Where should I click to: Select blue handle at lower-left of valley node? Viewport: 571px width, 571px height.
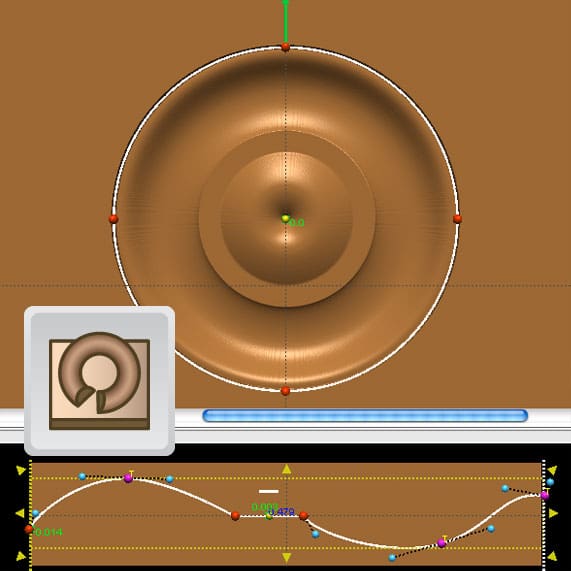pos(392,557)
